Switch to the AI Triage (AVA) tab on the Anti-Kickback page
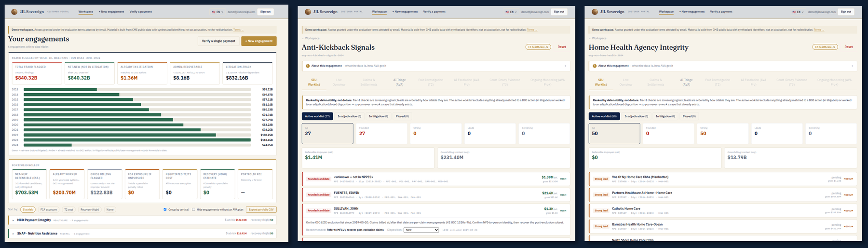868x248 pixels. pos(399,82)
